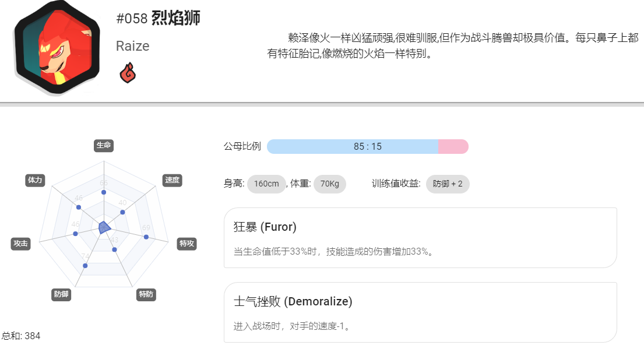Select the 防御 stat label

(61, 294)
